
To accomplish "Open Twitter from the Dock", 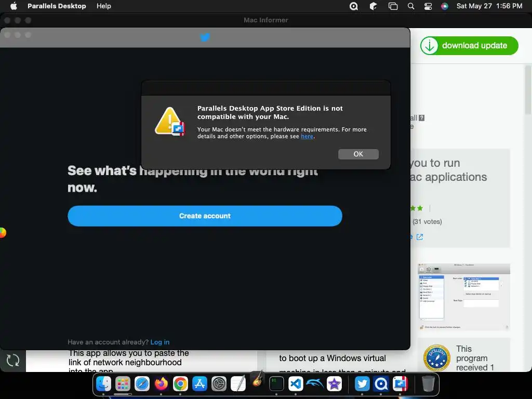I will click(362, 384).
